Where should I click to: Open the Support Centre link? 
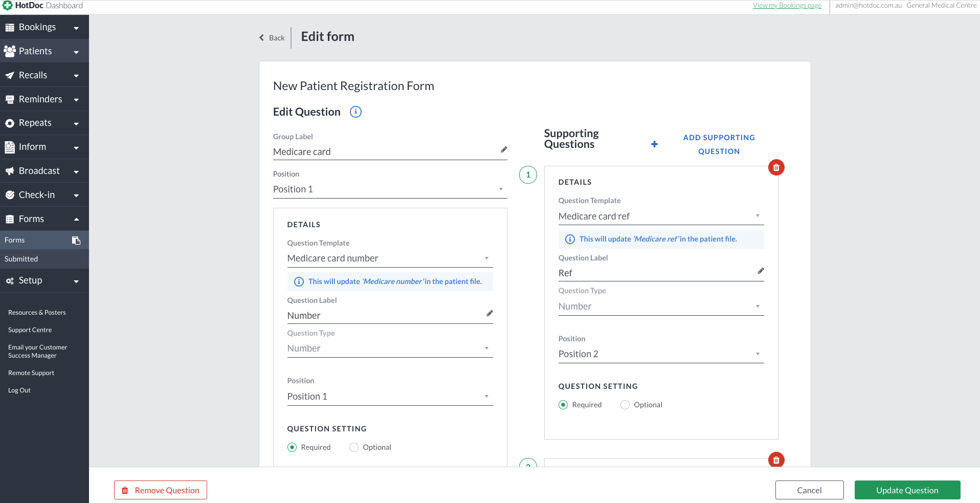(30, 330)
